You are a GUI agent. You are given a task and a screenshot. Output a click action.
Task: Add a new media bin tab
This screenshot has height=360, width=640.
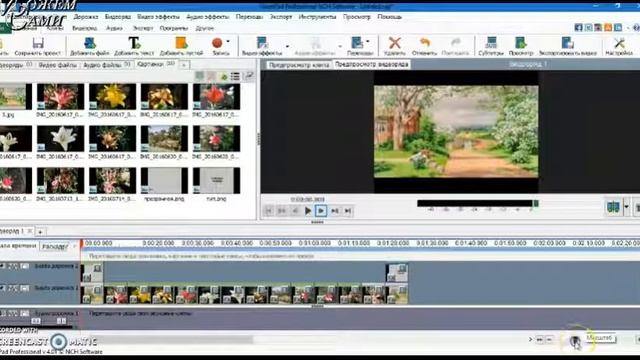[x=184, y=65]
